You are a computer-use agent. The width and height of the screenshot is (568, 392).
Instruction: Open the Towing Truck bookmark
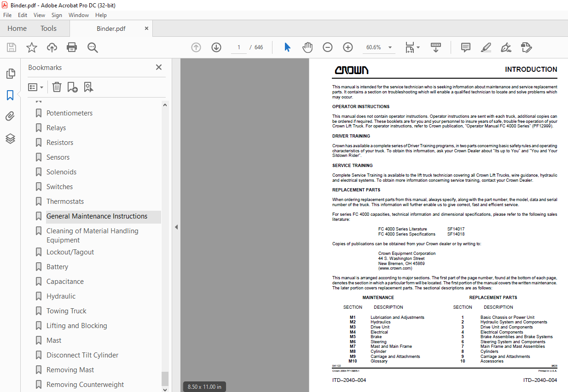coord(66,311)
